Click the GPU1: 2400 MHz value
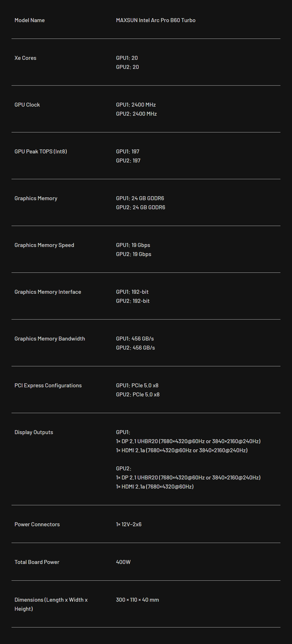Image resolution: width=292 pixels, height=644 pixels. (x=136, y=105)
